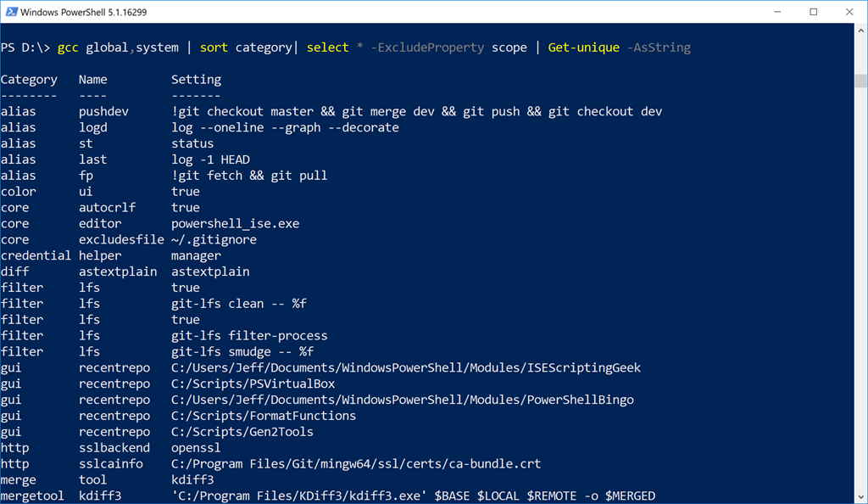The width and height of the screenshot is (868, 504).
Task: Click the openssl sslbackend value
Action: tap(196, 448)
